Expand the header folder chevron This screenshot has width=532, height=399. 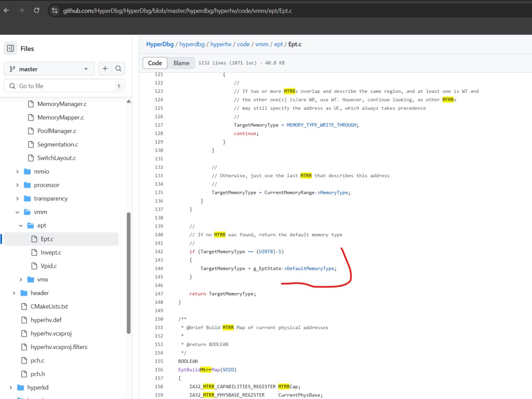click(x=14, y=293)
